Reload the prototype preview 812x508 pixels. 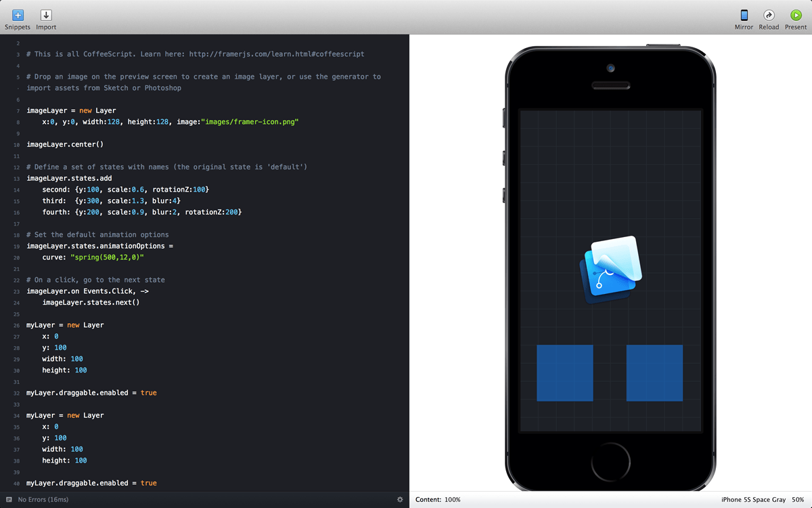769,15
